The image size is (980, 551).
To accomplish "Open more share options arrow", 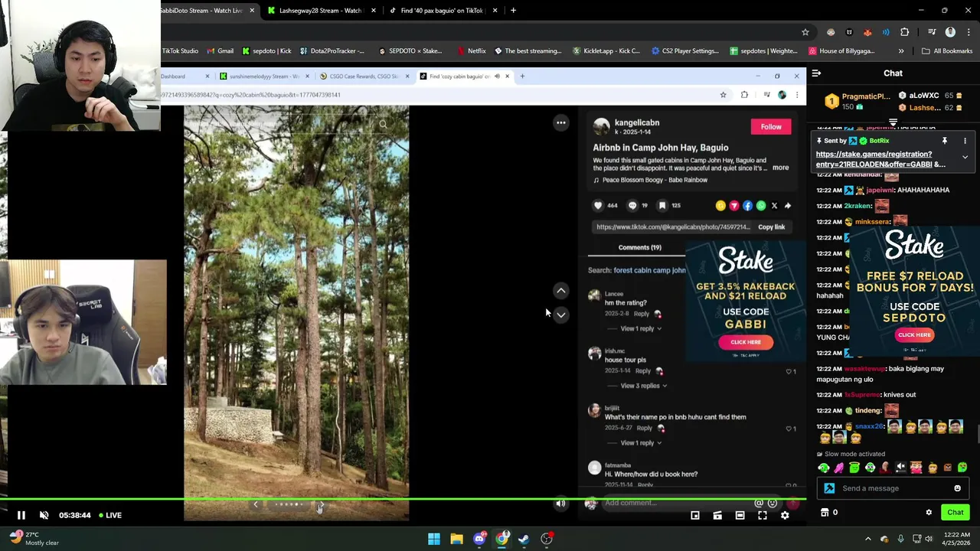I will tap(788, 205).
